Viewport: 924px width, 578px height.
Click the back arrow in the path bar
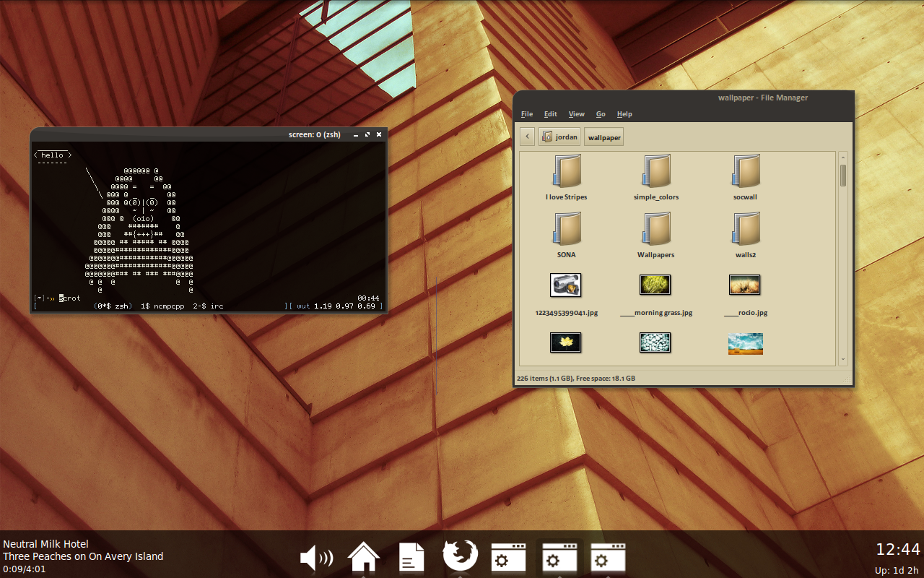(x=527, y=137)
